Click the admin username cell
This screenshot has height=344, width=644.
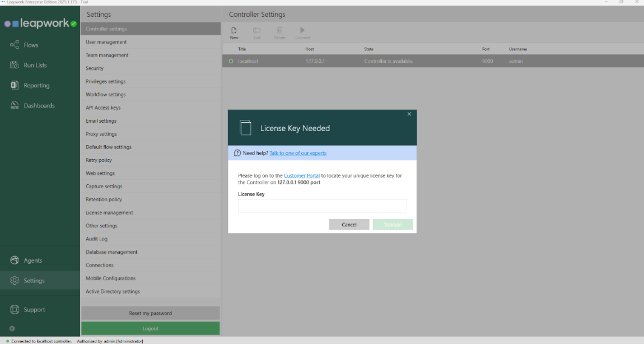516,61
